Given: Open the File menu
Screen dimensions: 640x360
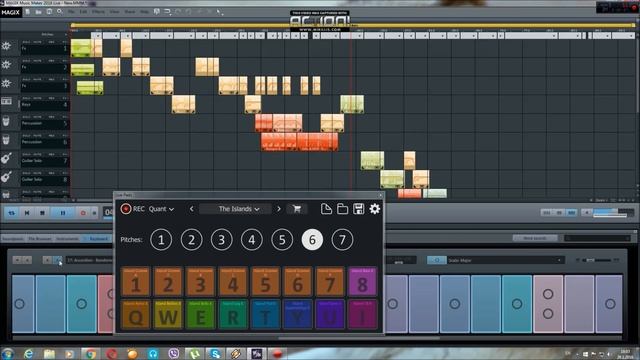Looking at the screenshot, I should (x=71, y=12).
